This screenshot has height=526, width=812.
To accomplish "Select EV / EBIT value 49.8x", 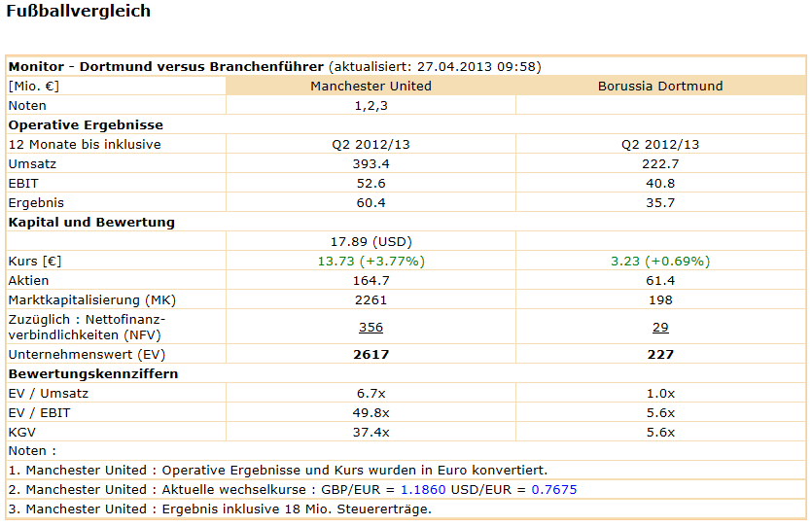I will click(x=371, y=413).
